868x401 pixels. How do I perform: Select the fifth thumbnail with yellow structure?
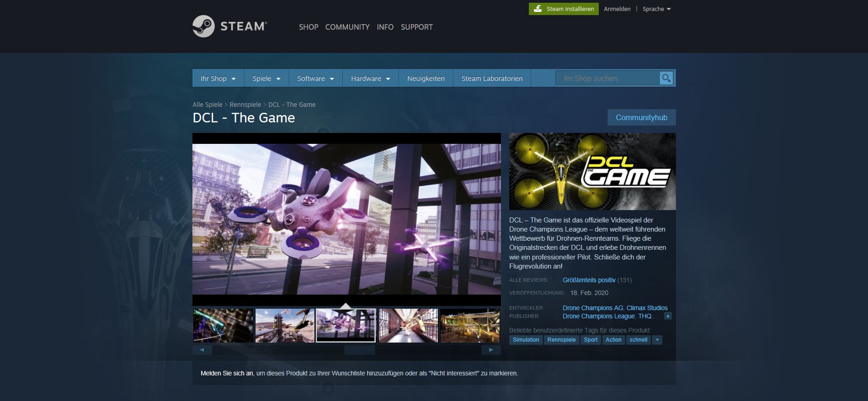click(470, 326)
